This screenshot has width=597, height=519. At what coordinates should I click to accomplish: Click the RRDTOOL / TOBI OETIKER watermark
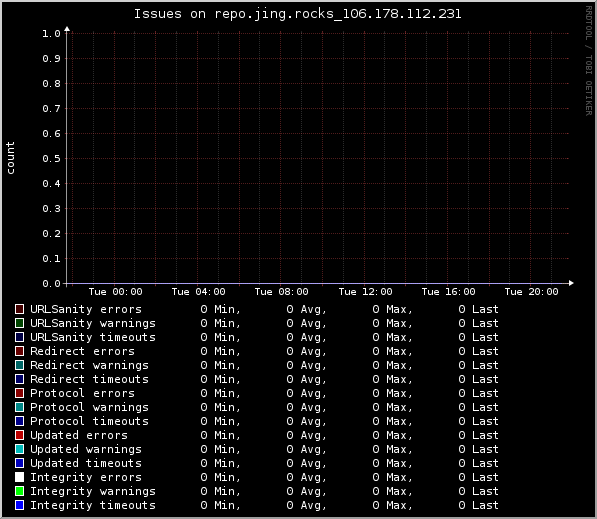coord(589,61)
